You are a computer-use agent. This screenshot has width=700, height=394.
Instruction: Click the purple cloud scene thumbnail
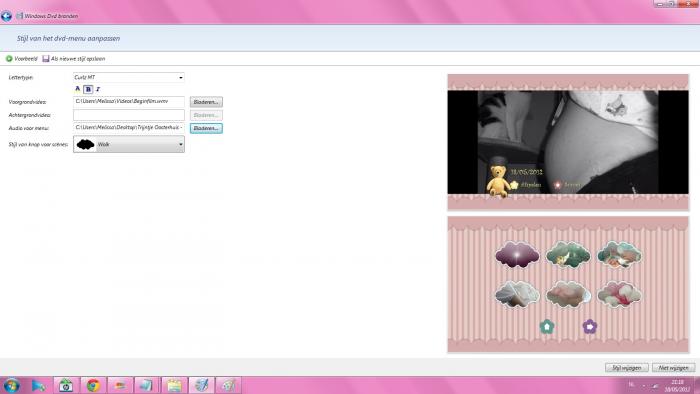pos(517,255)
